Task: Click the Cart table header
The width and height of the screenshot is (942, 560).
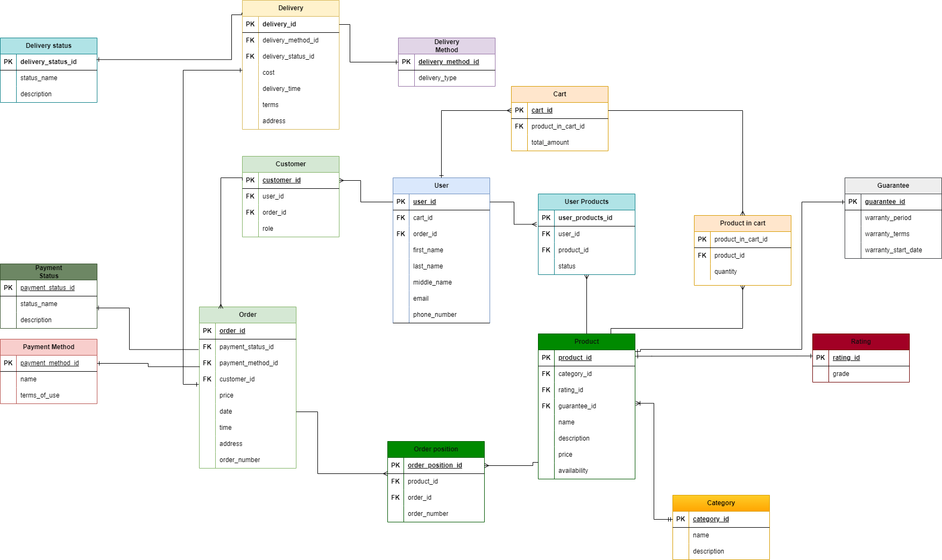Action: 559,94
